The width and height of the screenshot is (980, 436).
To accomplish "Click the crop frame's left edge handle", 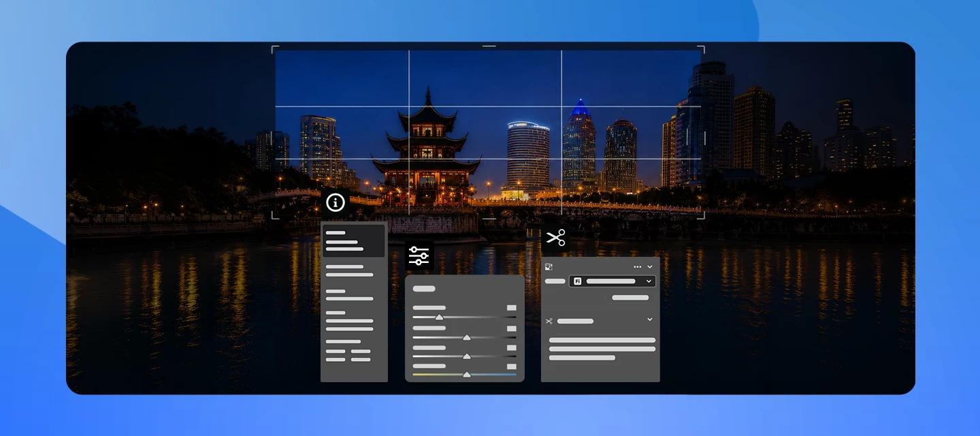I will click(273, 138).
